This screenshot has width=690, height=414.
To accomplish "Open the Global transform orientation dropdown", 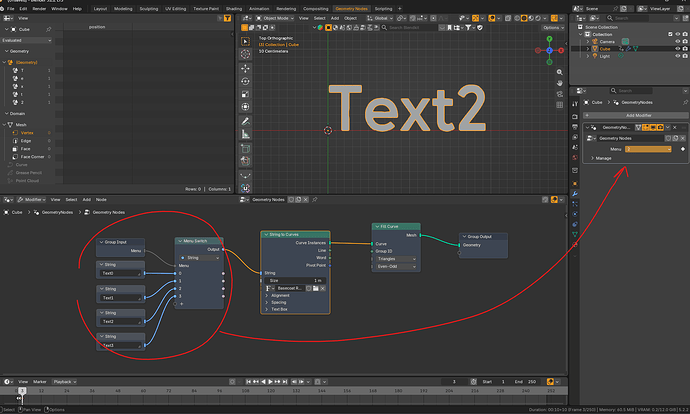I will click(380, 18).
